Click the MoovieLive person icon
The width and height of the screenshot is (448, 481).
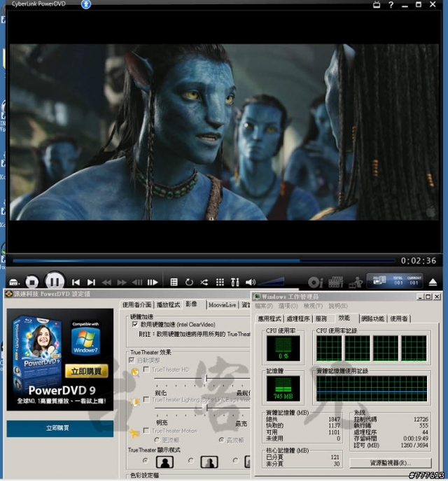[x=356, y=282]
